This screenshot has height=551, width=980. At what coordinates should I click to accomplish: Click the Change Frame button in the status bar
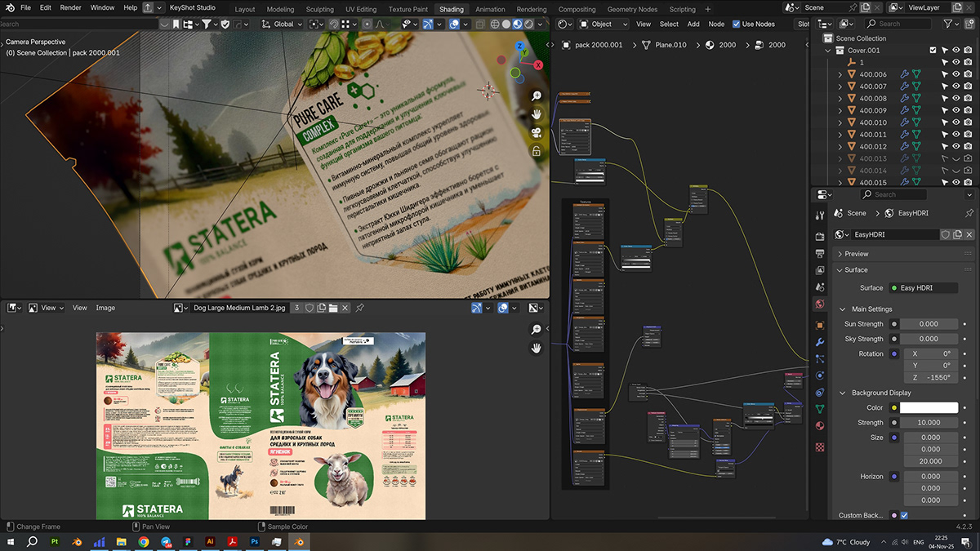click(37, 527)
